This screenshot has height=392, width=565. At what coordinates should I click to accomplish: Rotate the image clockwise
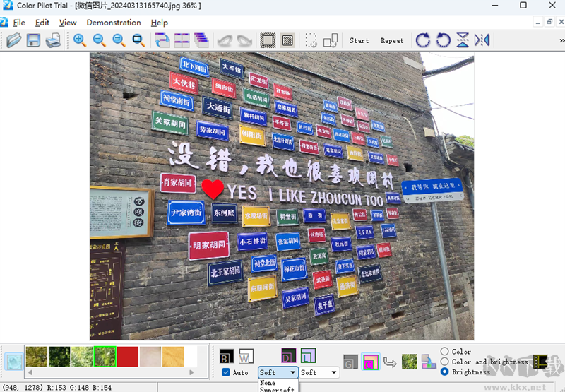coord(423,40)
